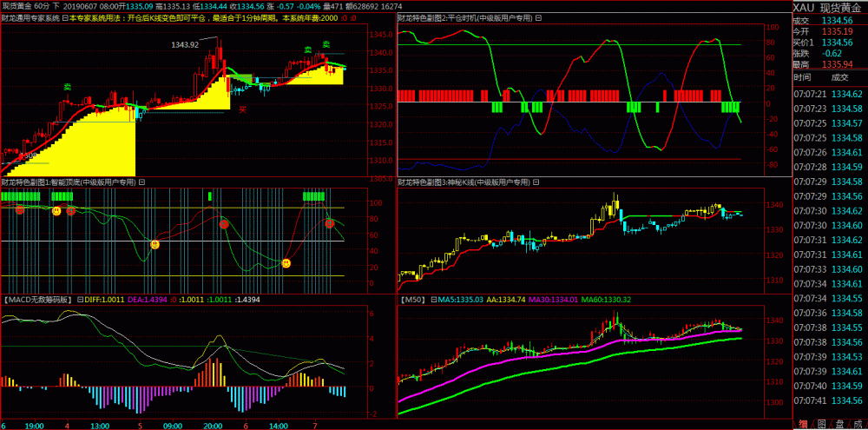This screenshot has height=430, width=868.
Task: Collapse the 财龙通用专家系统 indicator box toggle
Action: pos(65,17)
